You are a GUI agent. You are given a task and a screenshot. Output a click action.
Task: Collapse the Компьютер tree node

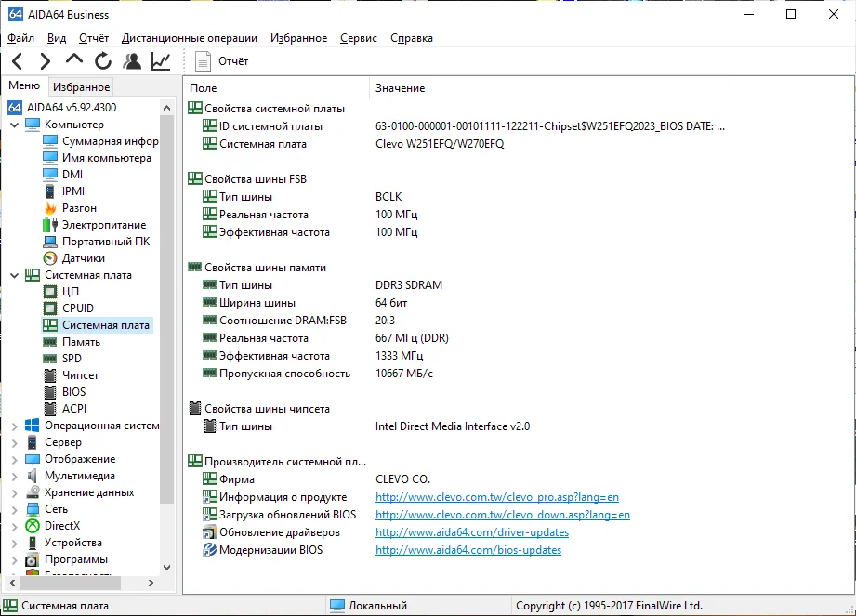tap(15, 125)
